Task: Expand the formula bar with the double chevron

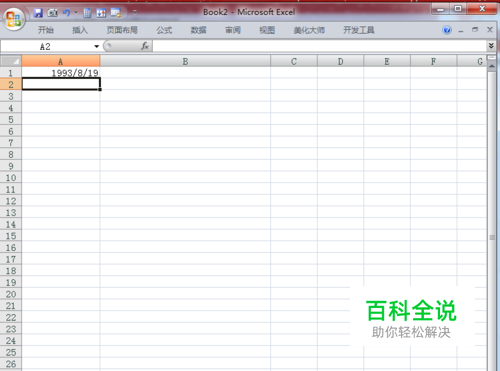Action: click(x=491, y=46)
